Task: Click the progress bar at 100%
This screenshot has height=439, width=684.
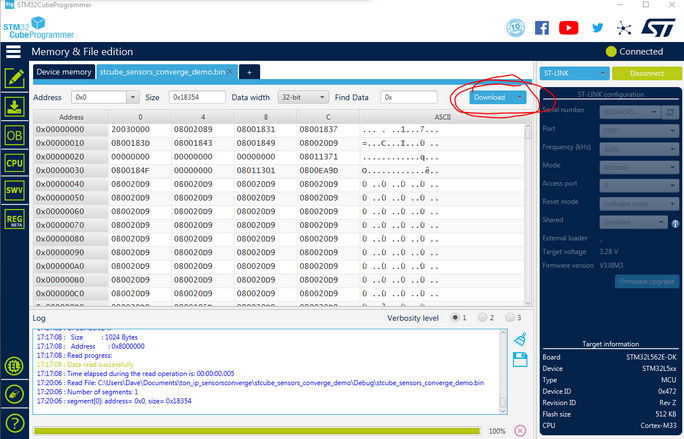Action: 257,431
